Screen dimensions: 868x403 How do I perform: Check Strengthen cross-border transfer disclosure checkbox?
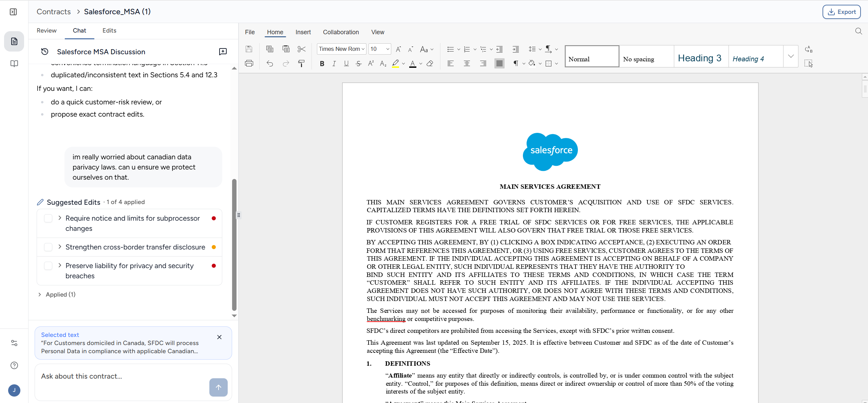point(48,247)
